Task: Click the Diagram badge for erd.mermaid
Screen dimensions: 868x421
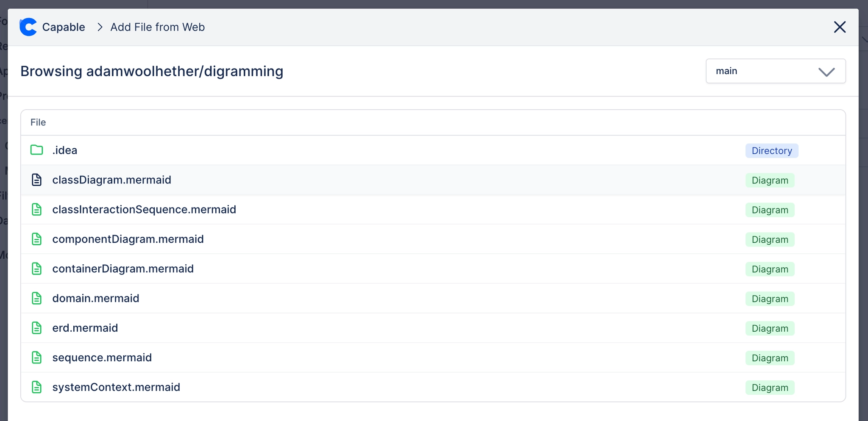Action: (770, 329)
